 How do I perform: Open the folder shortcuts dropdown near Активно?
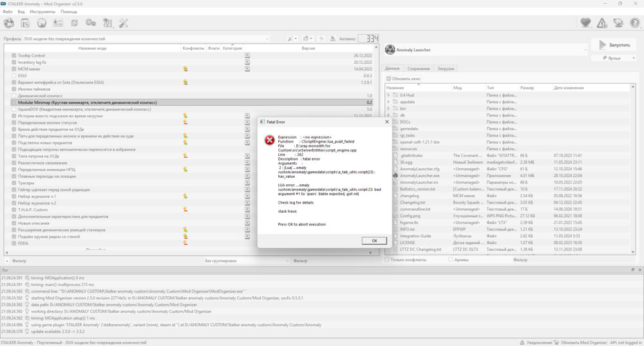[307, 39]
